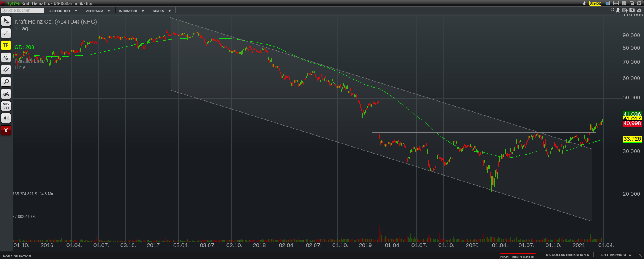The height and width of the screenshot is (259, 644).
Task: Choose the parallel lines channel tool
Action: pos(6,70)
